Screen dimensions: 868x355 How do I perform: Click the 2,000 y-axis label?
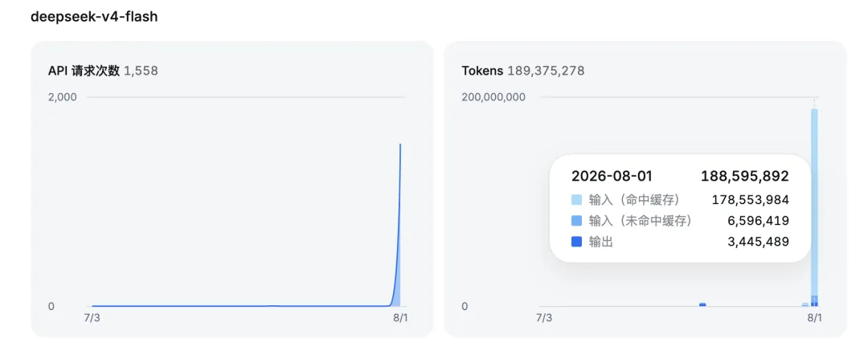(x=63, y=96)
